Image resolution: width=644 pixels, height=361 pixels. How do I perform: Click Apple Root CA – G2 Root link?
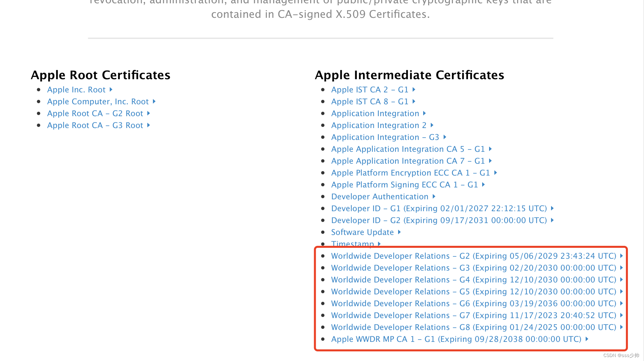[x=95, y=114]
